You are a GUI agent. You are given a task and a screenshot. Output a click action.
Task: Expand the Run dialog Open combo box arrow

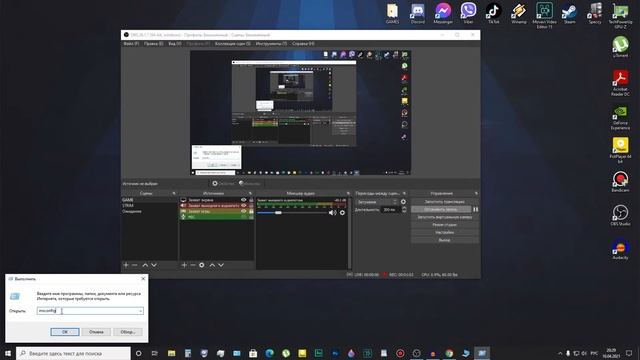(140, 311)
